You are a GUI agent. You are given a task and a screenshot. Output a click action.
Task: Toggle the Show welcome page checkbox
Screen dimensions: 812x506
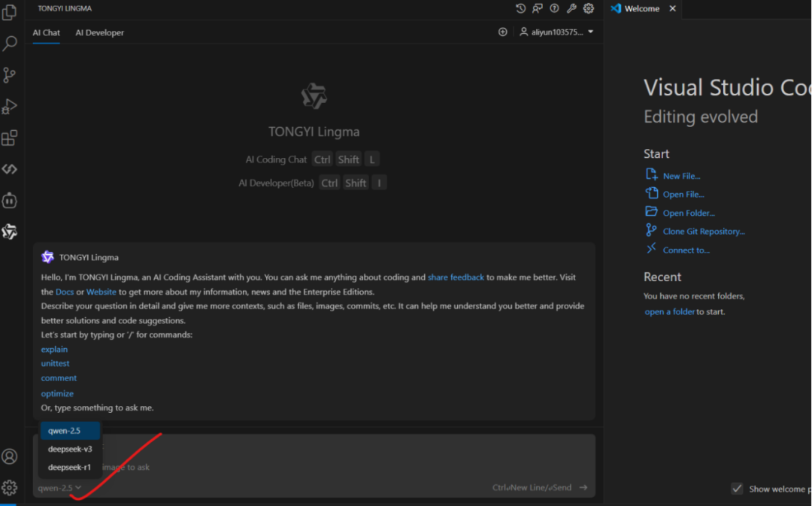(737, 489)
